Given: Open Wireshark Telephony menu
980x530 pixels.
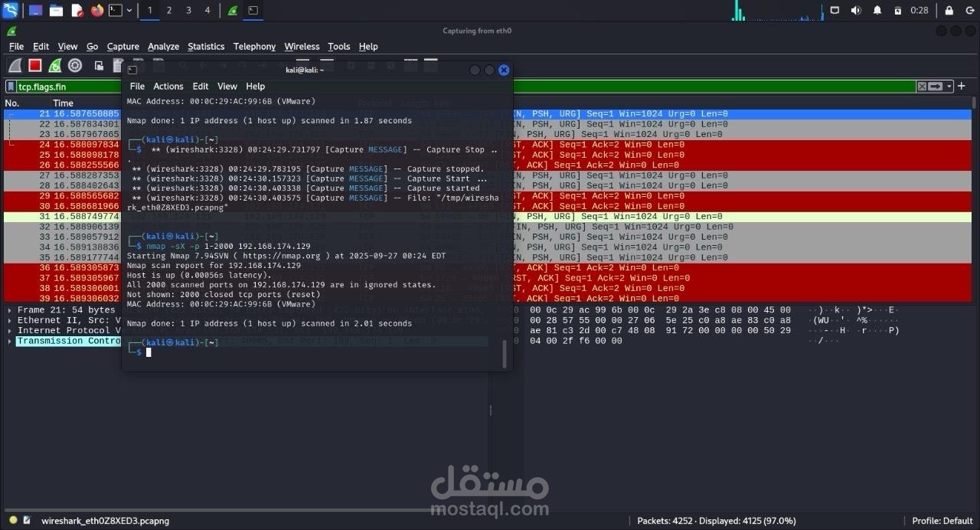Looking at the screenshot, I should tap(254, 47).
